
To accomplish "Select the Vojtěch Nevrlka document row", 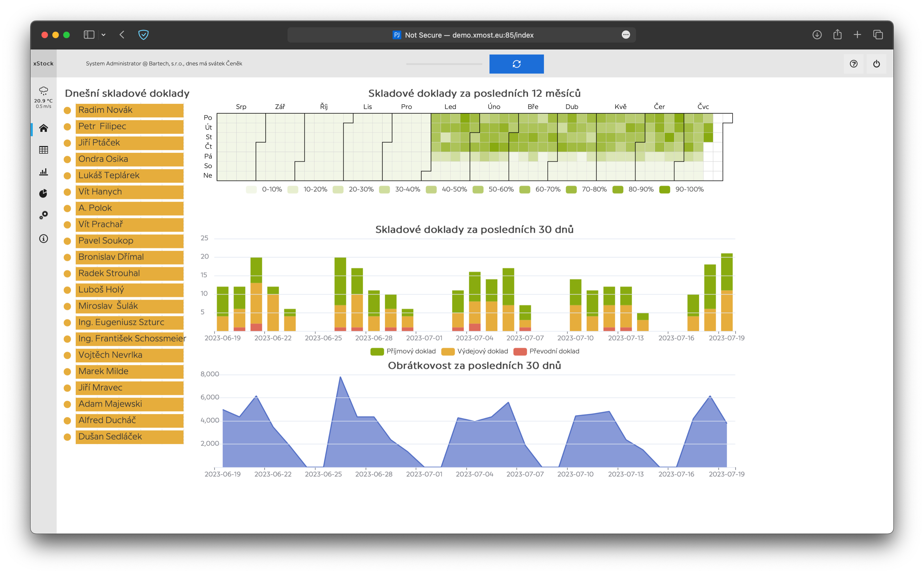I will [130, 355].
